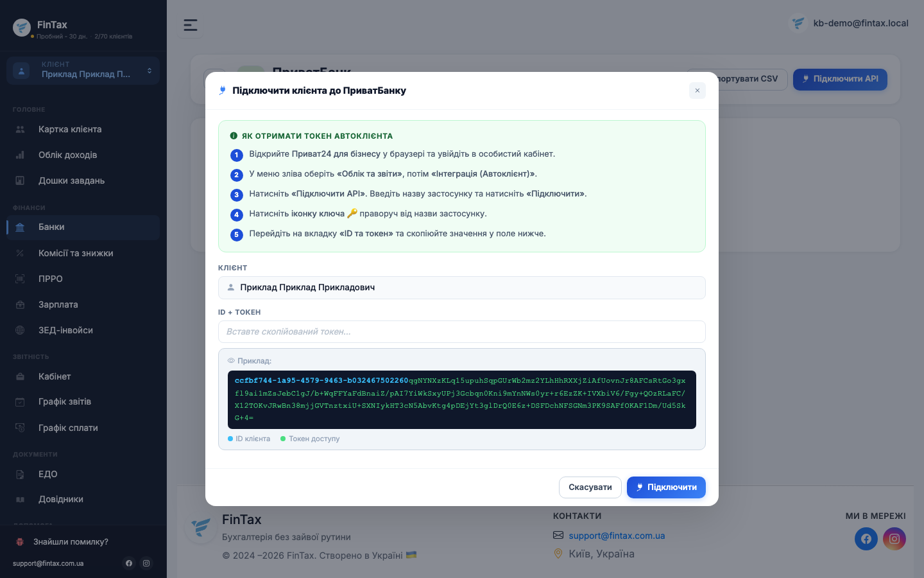The image size is (924, 578).
Task: Open Facebook icon in sidebar footer
Action: 129,563
